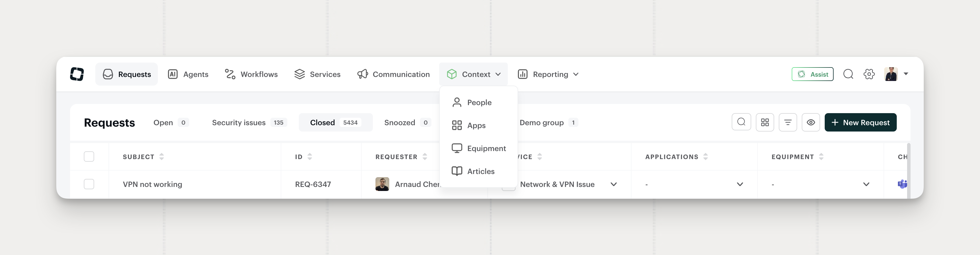
Task: Click the app logo icon
Action: coord(77,74)
